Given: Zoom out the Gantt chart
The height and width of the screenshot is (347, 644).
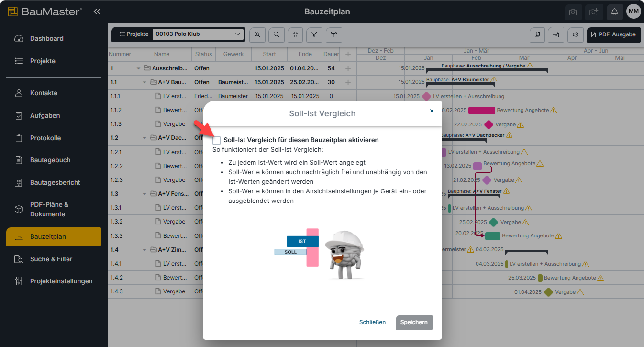Looking at the screenshot, I should [277, 34].
